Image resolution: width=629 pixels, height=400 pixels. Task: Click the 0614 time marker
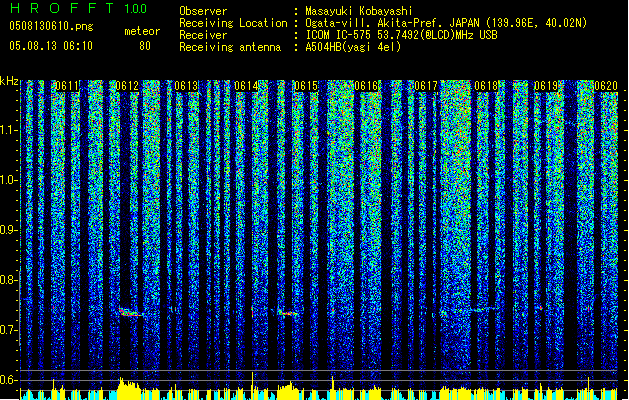[246, 86]
